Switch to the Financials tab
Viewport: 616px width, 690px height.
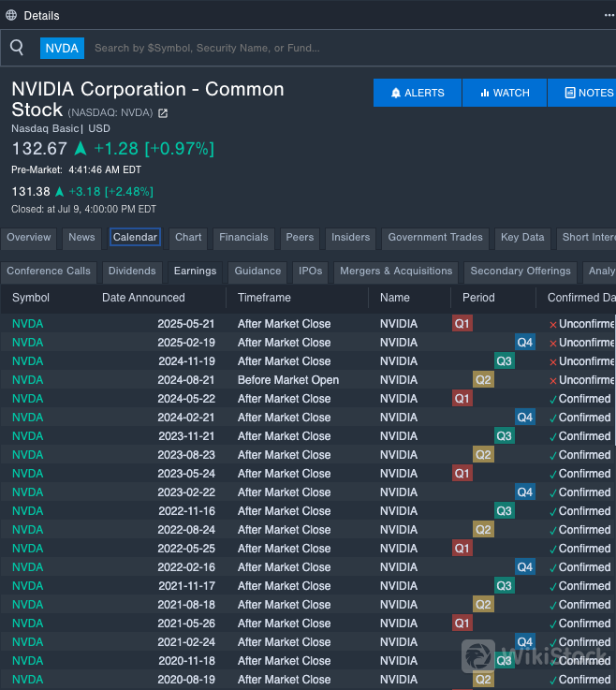243,238
